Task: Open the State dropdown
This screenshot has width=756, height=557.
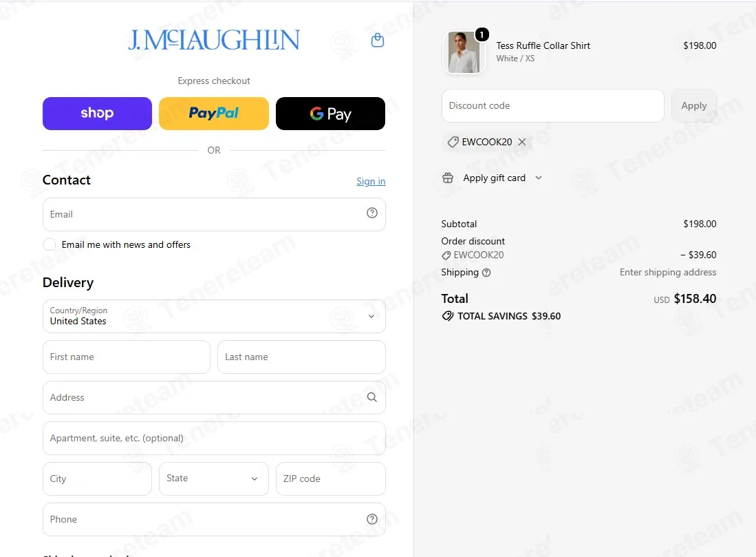Action: pyautogui.click(x=213, y=479)
